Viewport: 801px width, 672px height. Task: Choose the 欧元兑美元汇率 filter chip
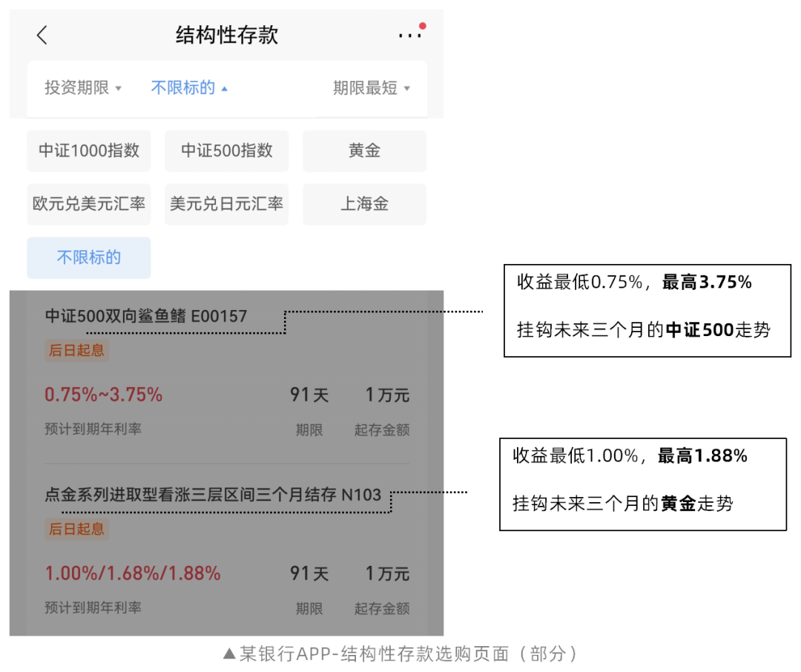pos(89,204)
